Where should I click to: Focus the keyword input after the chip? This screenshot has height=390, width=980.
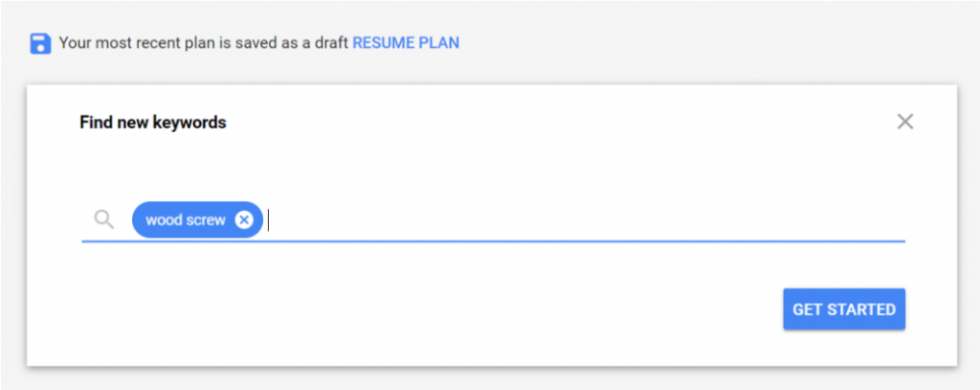tap(587, 219)
